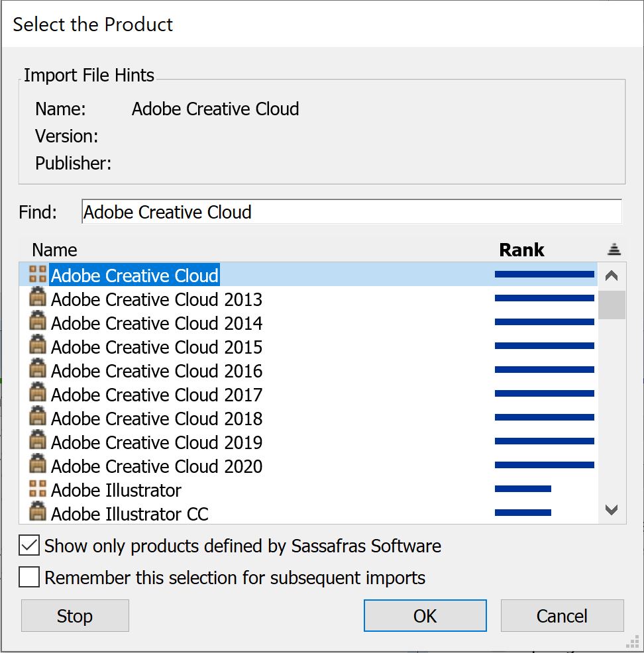This screenshot has width=644, height=653.
Task: Select the Adobe Illustrator entry
Action: tap(308, 489)
